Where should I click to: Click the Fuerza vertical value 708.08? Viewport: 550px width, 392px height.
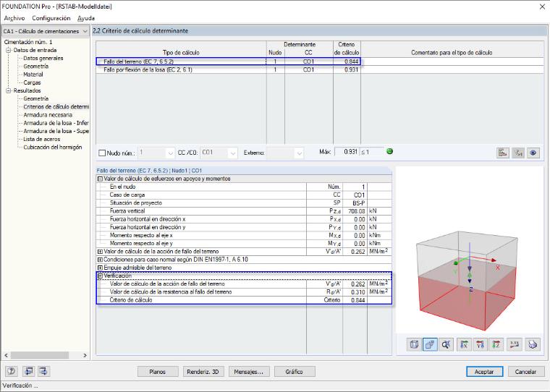[x=355, y=211]
